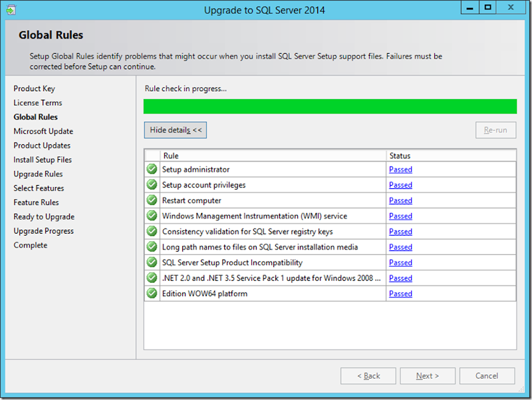Open Passed status for Long path names rule

coord(401,247)
